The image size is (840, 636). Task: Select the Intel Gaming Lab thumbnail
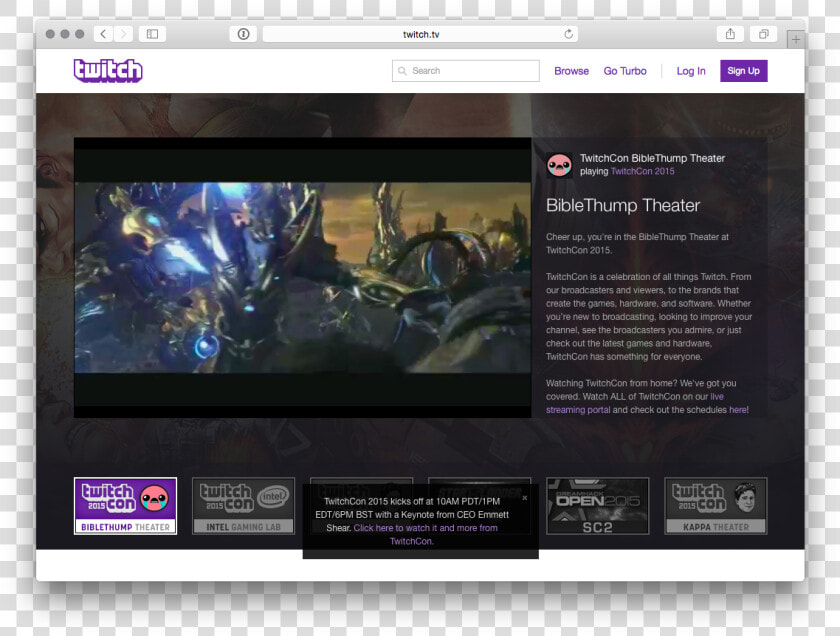244,506
